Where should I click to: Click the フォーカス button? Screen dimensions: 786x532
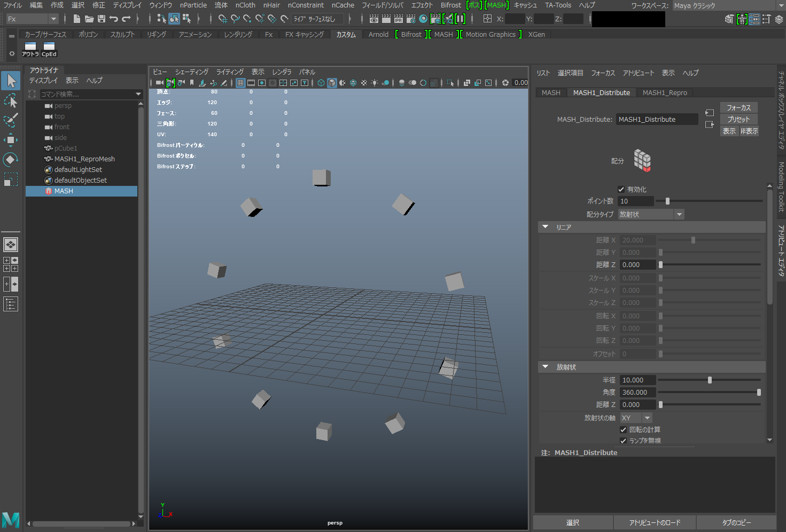pyautogui.click(x=739, y=107)
